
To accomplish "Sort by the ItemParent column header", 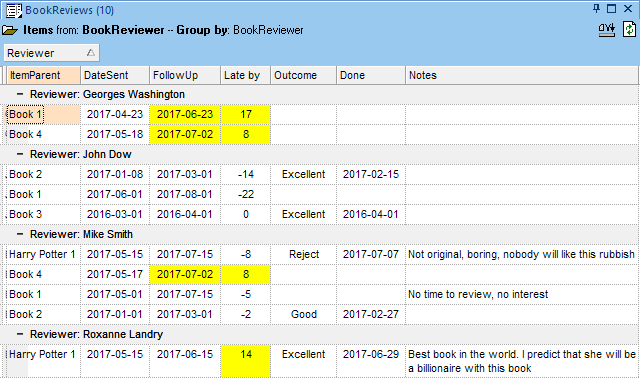I will [44, 75].
